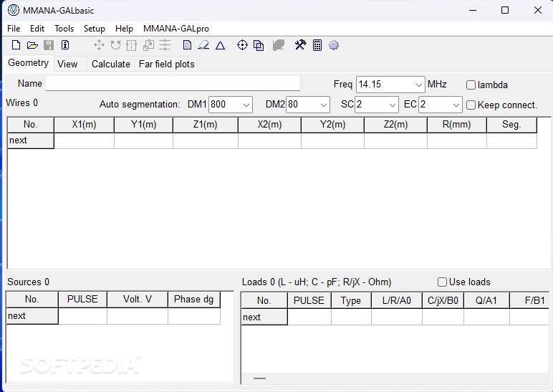Viewport: 553px width, 392px height.
Task: Click the Z2(m) cell in wires next row
Action: pos(395,140)
